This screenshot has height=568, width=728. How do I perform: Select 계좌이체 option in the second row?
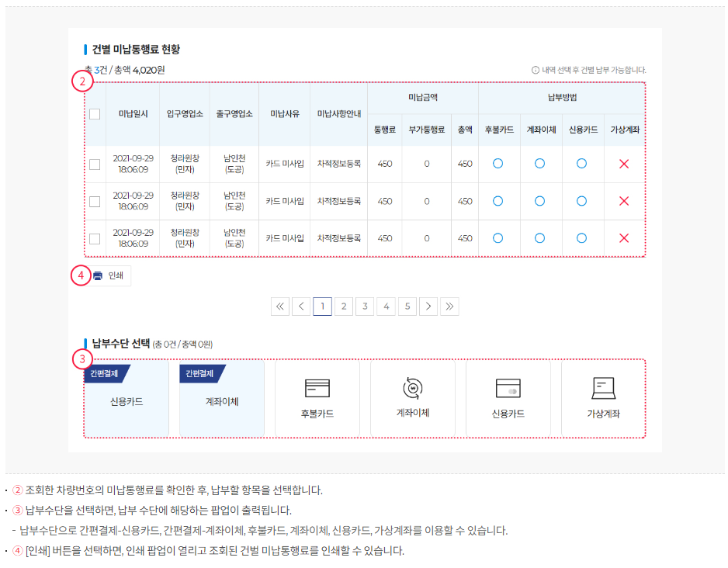[x=541, y=201]
